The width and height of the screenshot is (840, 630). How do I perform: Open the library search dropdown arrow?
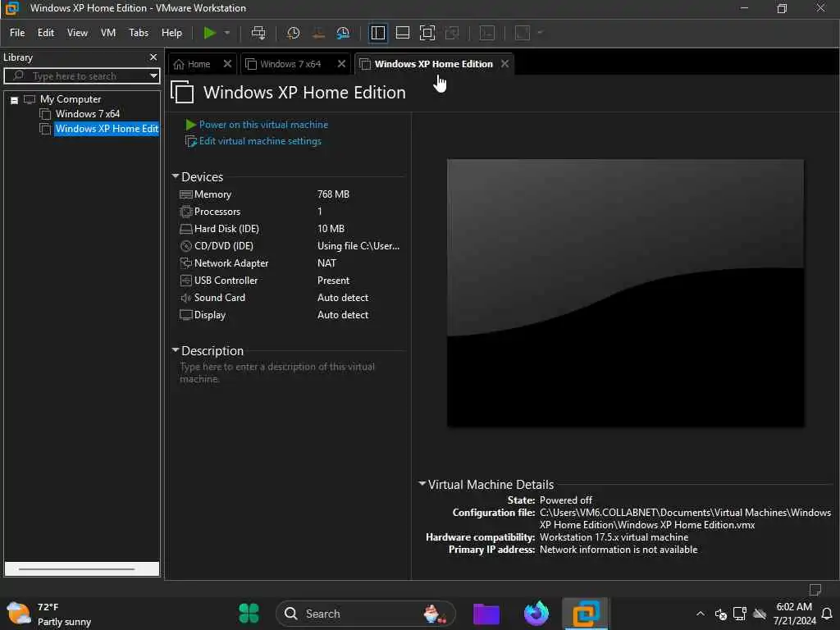click(153, 75)
